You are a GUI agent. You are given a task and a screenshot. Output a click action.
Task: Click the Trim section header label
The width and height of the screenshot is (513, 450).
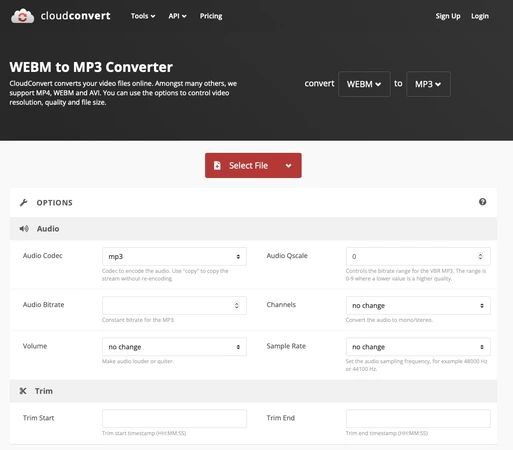(44, 391)
